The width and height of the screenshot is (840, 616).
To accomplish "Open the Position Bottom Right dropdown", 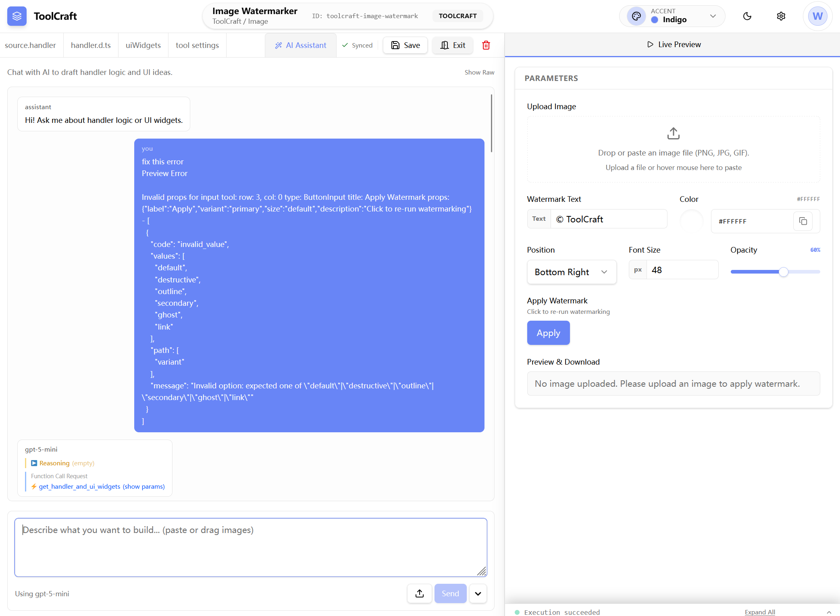I will click(571, 272).
